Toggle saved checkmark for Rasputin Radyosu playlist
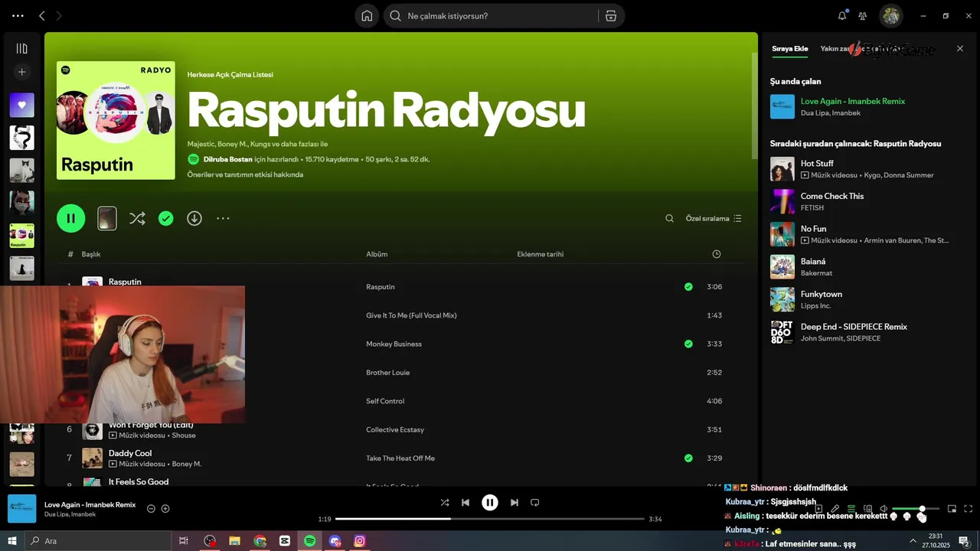Image resolution: width=980 pixels, height=551 pixels. pyautogui.click(x=165, y=218)
